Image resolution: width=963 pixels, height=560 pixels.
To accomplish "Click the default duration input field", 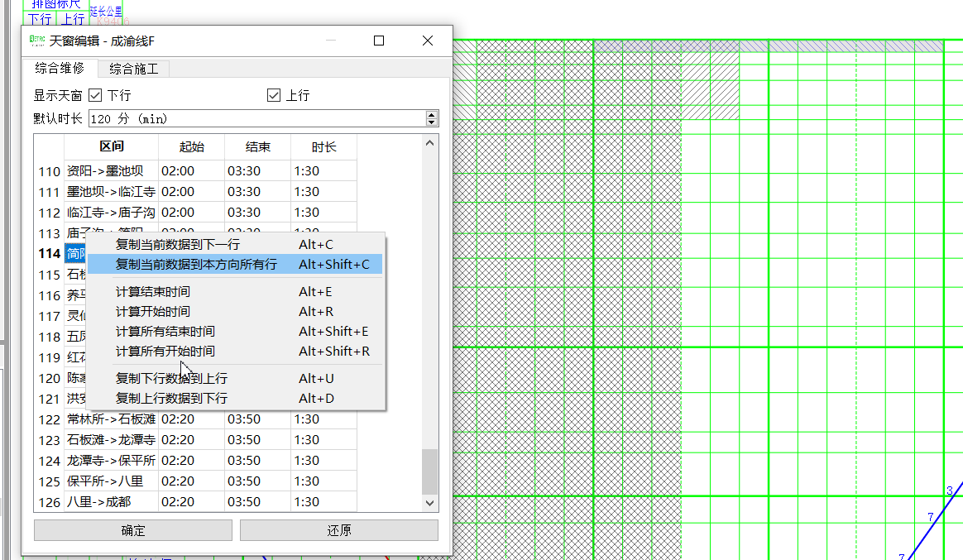I will [x=257, y=118].
